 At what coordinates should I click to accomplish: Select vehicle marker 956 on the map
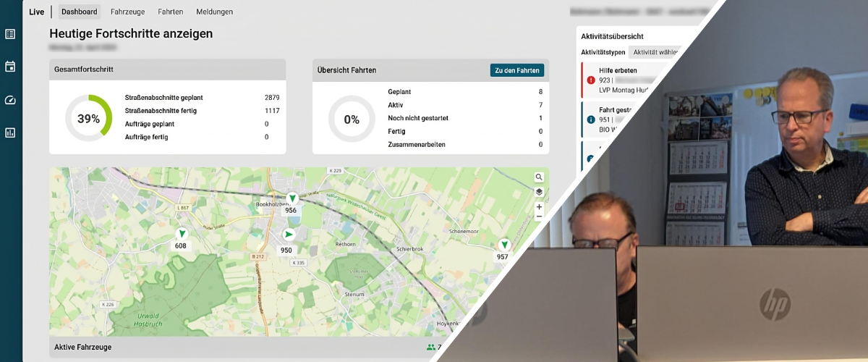[x=292, y=199]
